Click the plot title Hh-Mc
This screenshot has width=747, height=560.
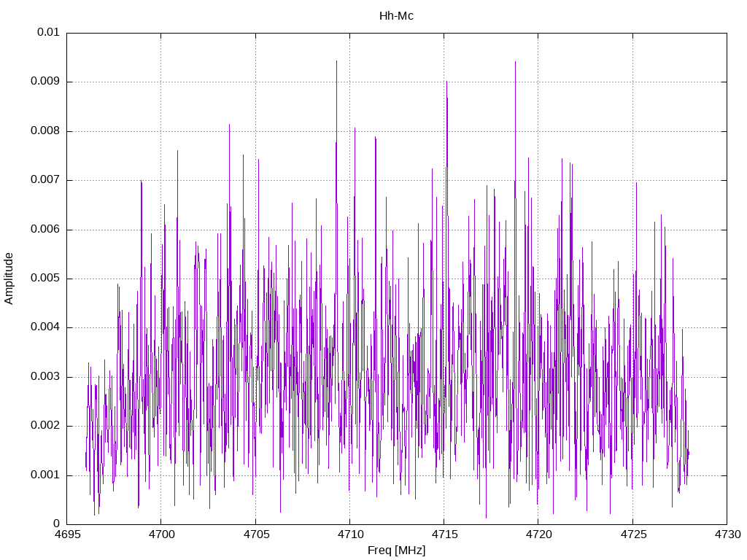pyautogui.click(x=396, y=16)
